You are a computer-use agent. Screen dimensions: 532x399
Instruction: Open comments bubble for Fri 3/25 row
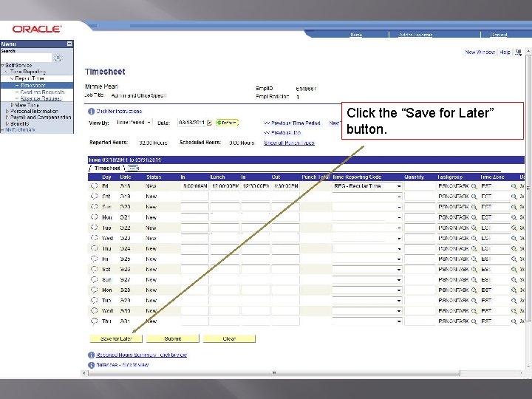pos(95,259)
